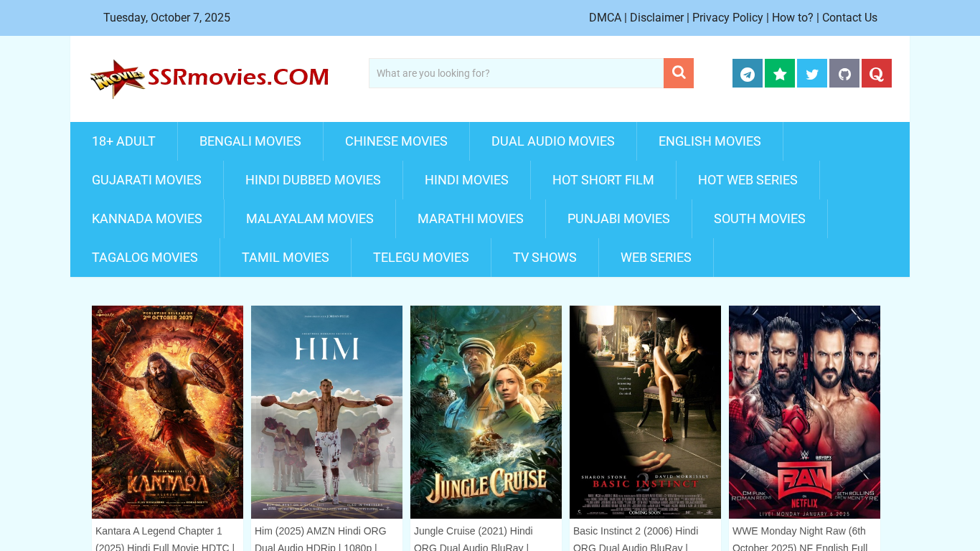The image size is (980, 551).
Task: Open the Jungle Cruise movie poster
Action: [x=486, y=412]
